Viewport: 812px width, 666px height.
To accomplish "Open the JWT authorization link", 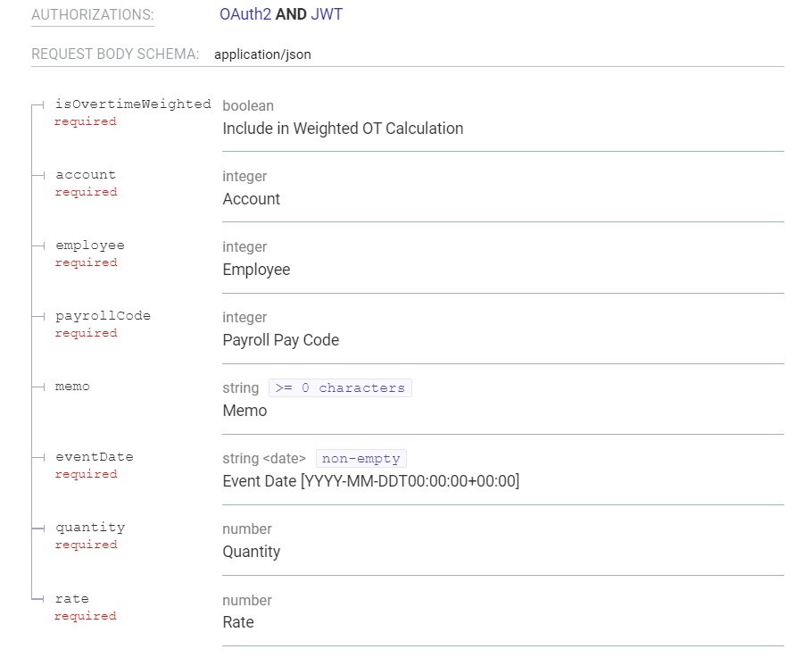I will point(327,14).
